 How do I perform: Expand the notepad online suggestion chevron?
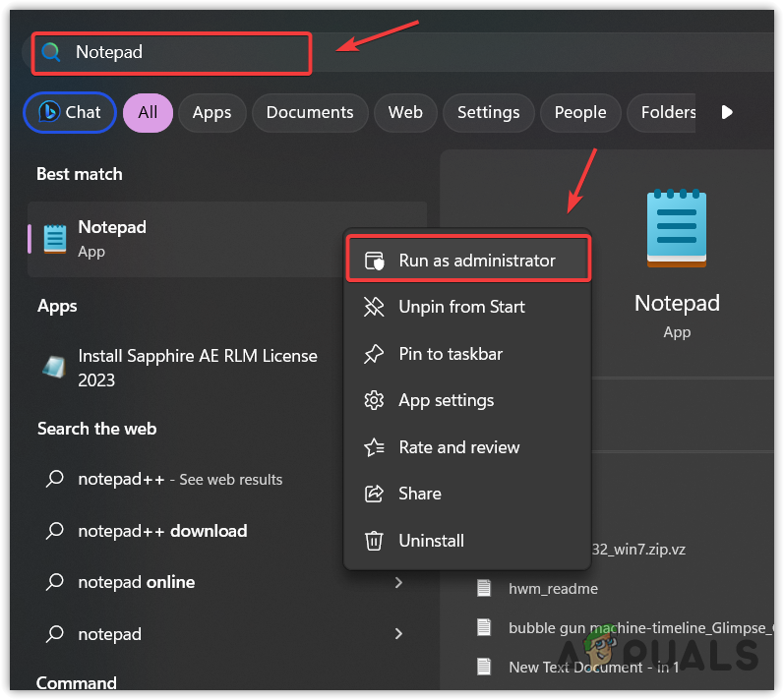click(x=398, y=583)
